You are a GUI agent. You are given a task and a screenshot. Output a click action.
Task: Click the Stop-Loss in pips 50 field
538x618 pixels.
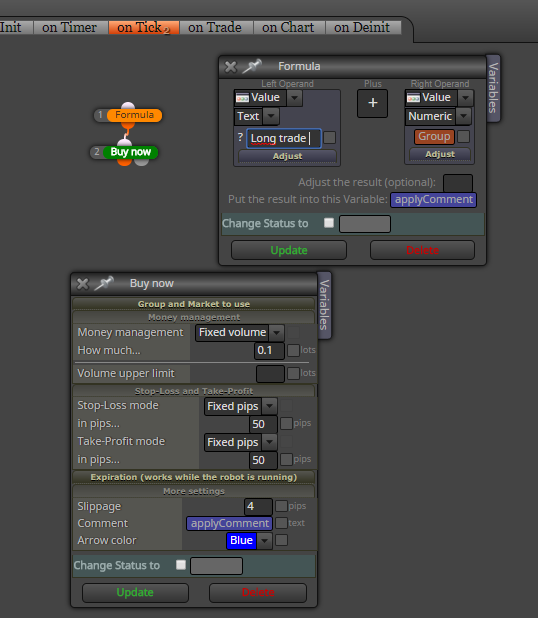coord(263,424)
